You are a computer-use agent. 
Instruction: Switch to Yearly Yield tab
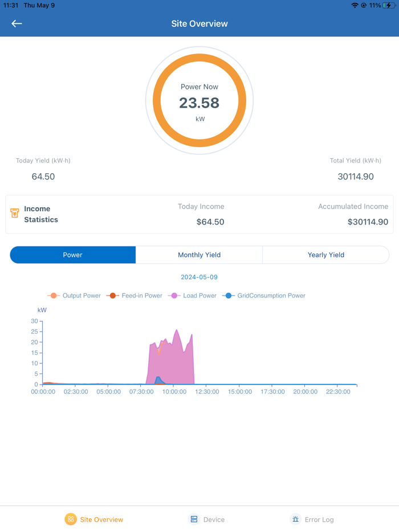pyautogui.click(x=326, y=255)
